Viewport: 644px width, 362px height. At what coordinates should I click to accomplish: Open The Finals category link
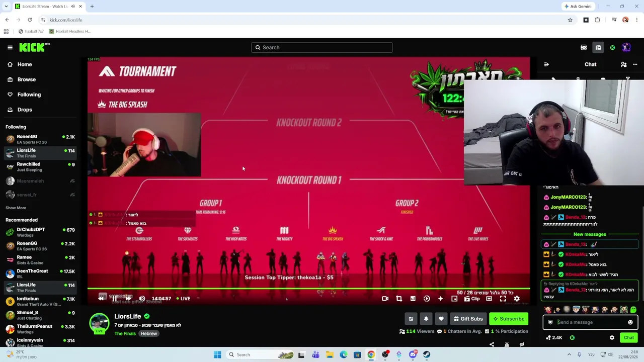coord(125,333)
